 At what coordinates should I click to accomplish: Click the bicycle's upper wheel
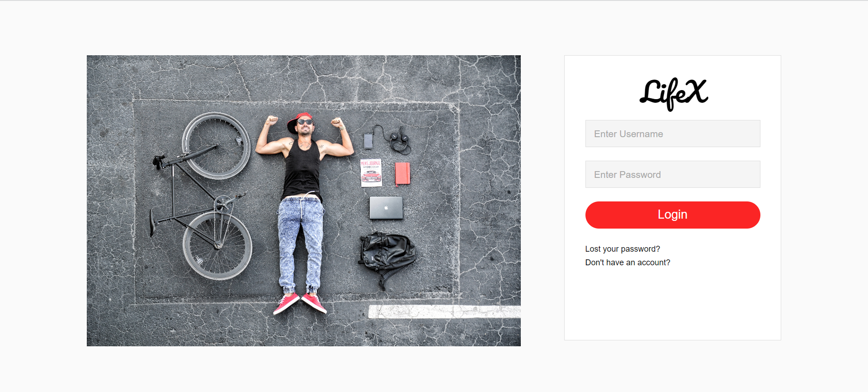point(216,146)
